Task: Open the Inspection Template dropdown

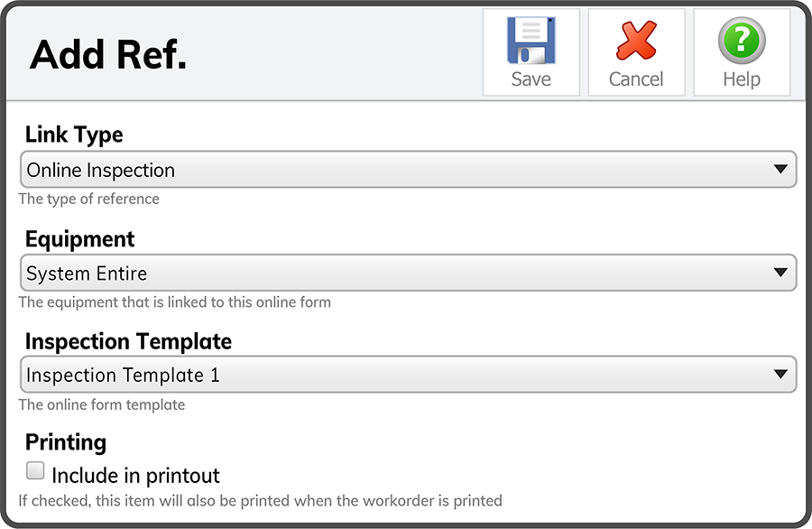Action: click(x=408, y=374)
